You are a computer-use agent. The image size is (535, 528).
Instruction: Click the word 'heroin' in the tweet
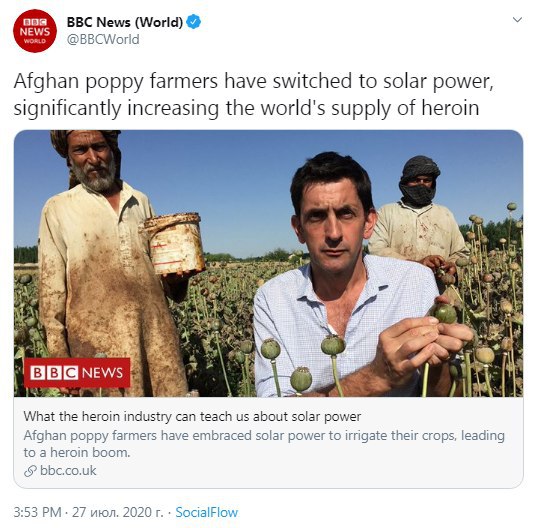click(x=450, y=108)
